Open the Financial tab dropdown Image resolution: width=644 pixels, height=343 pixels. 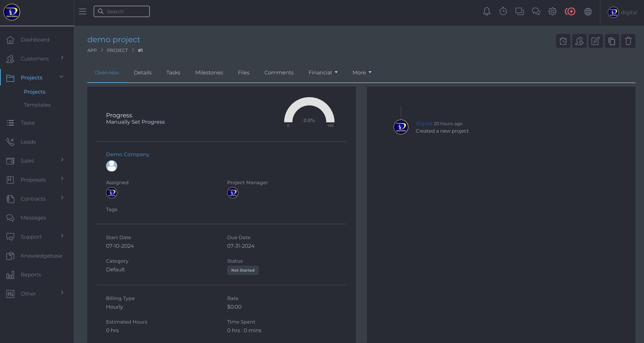[323, 72]
